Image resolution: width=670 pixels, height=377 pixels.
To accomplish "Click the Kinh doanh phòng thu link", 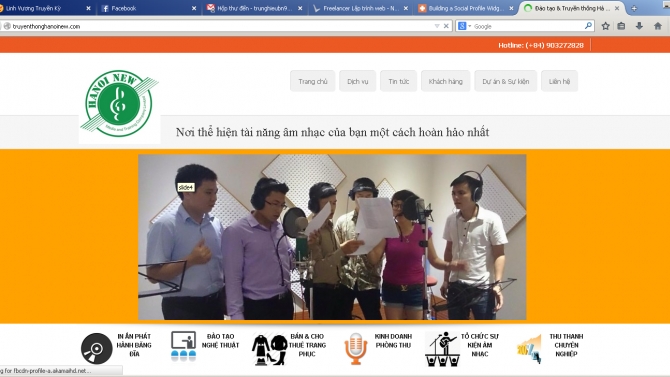I will tap(393, 341).
